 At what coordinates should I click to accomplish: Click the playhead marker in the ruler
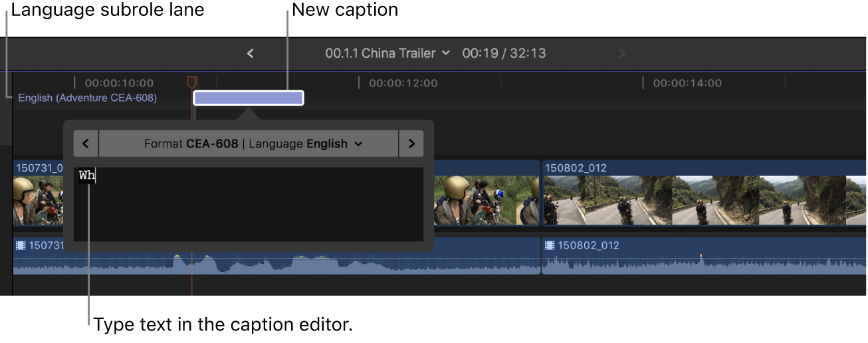click(191, 82)
